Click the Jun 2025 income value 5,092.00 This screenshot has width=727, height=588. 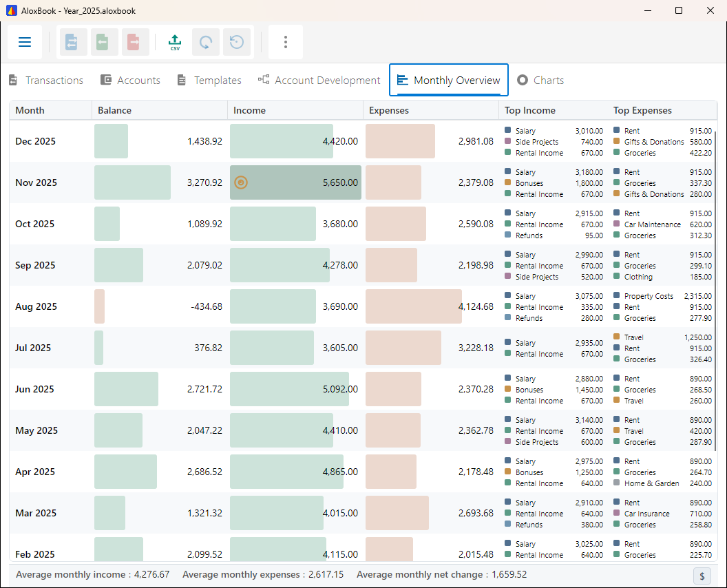tap(340, 389)
